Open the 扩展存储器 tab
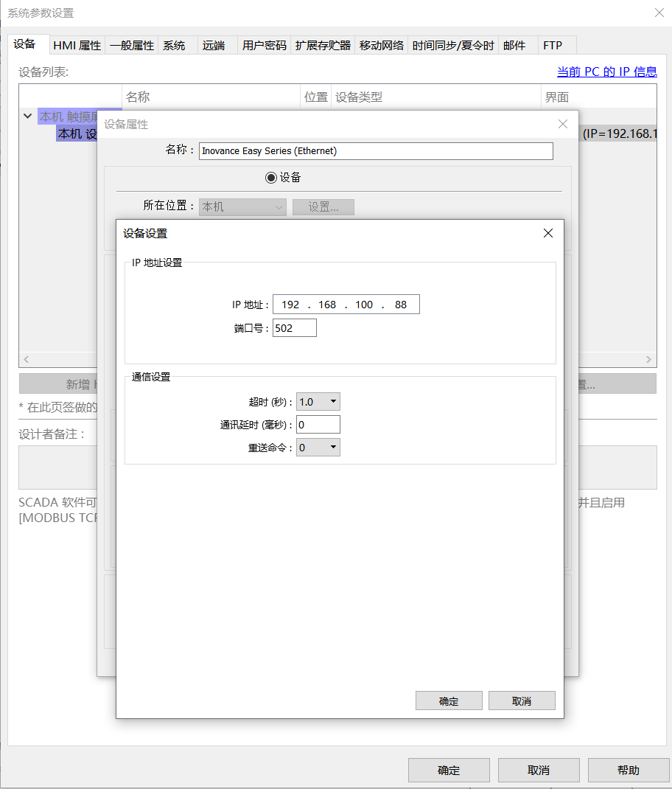This screenshot has width=672, height=789. [x=323, y=45]
